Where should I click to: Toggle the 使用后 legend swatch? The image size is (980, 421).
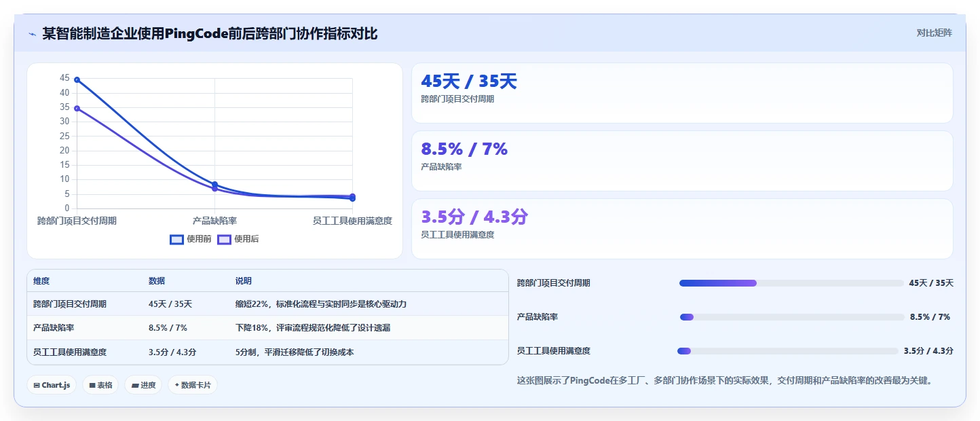[224, 239]
